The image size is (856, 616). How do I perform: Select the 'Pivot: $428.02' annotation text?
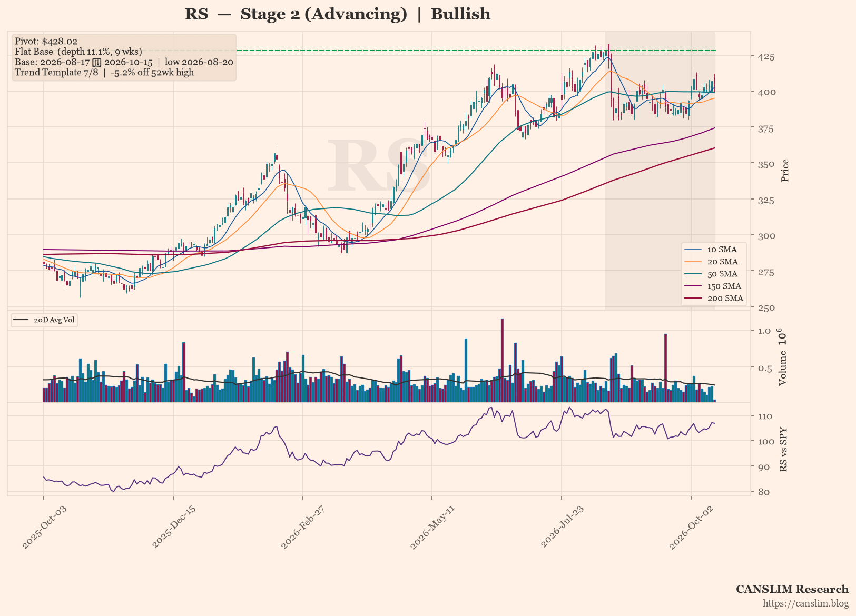click(46, 41)
